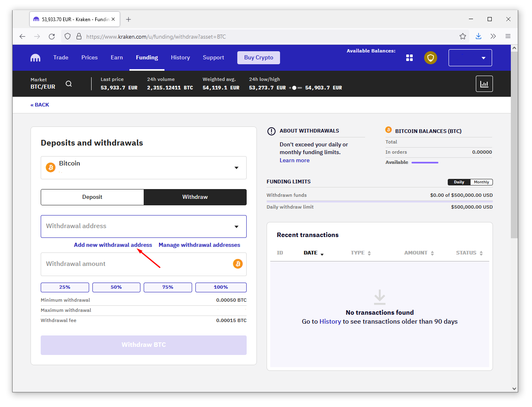The image size is (532, 407).
Task: Click the BTC/EUR market label
Action: click(x=43, y=87)
